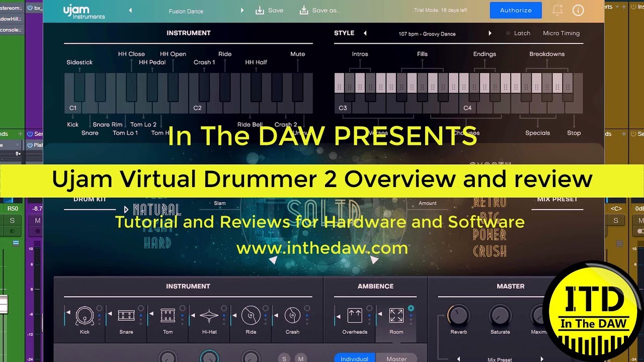
Task: Enable the Latch toggle
Action: (x=518, y=33)
